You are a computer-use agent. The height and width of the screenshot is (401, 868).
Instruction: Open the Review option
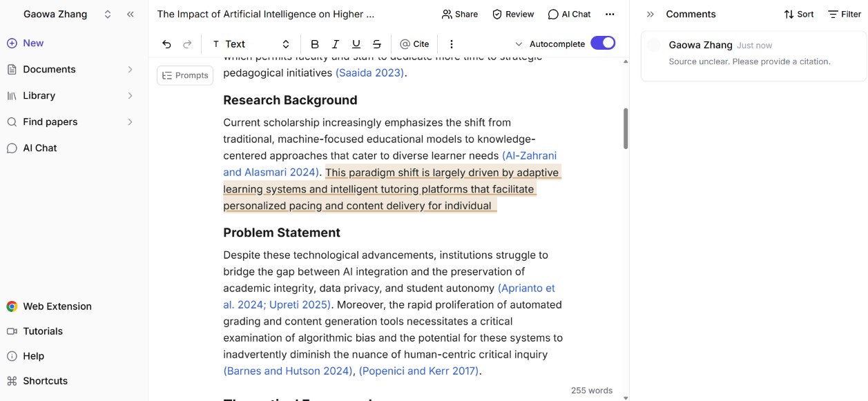tap(513, 14)
